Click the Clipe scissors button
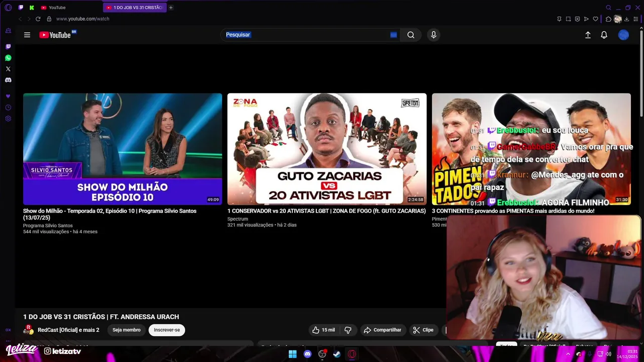 click(423, 330)
